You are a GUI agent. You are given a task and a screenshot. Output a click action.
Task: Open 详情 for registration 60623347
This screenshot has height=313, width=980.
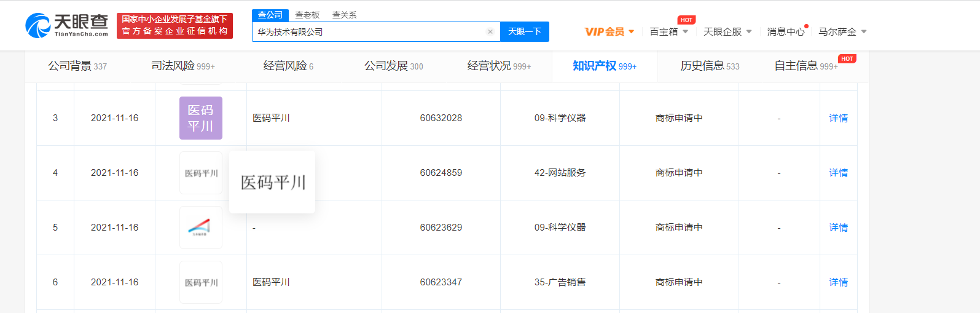[838, 282]
